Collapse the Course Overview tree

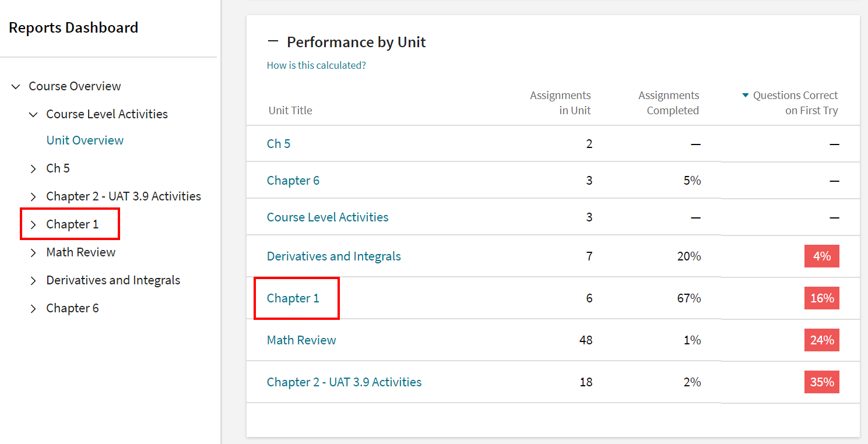15,86
